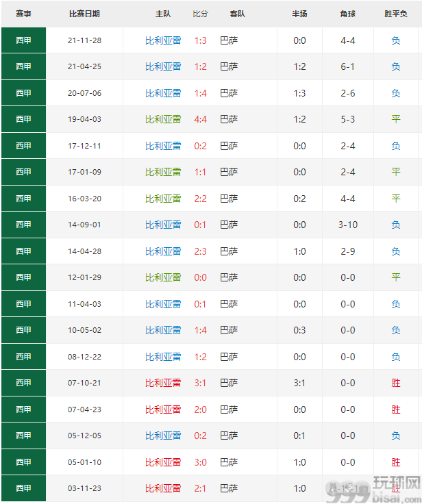
Task: Click score 1:4 in 20-07-06 row
Action: (x=200, y=93)
